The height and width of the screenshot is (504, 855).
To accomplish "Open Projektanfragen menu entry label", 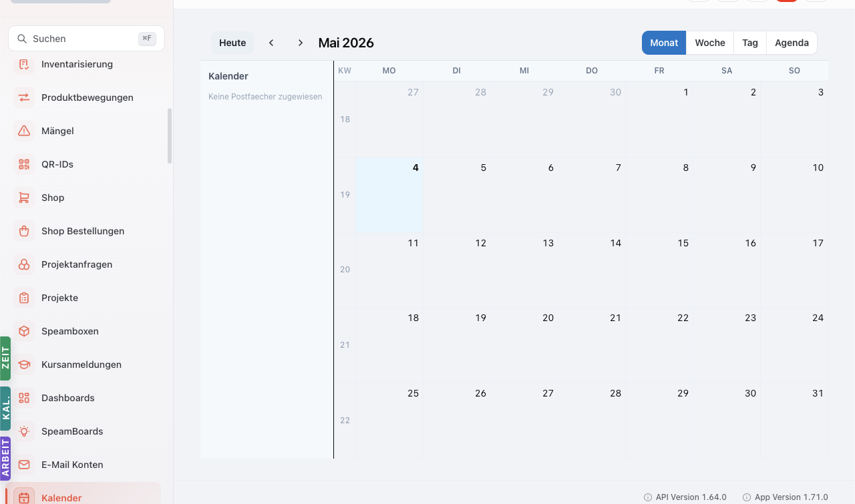I will click(77, 264).
